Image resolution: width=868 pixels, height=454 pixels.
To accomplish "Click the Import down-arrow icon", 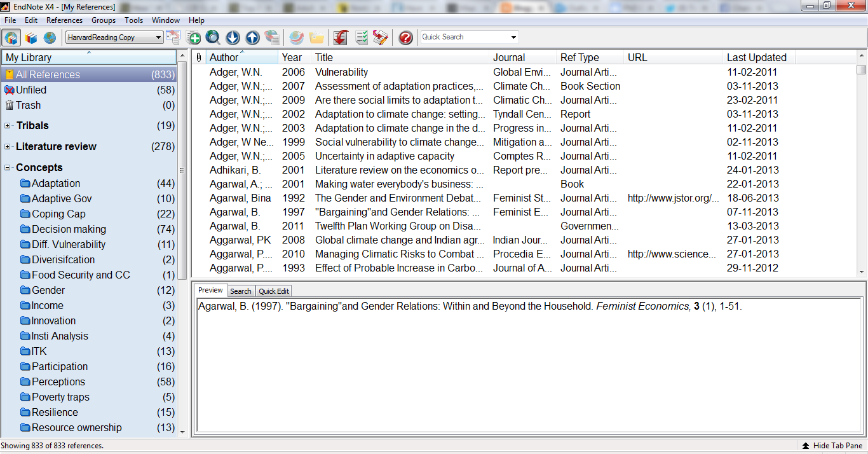I will (233, 38).
